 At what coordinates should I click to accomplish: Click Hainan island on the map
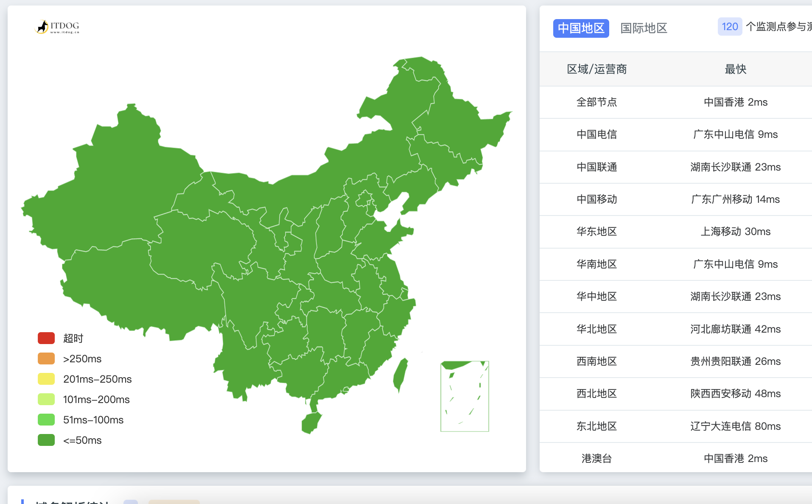[x=311, y=423]
